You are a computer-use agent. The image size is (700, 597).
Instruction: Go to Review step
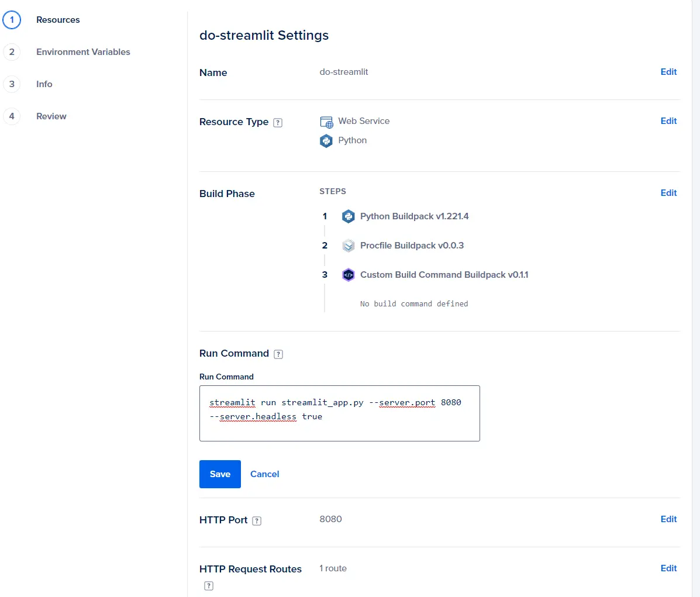pyautogui.click(x=51, y=116)
